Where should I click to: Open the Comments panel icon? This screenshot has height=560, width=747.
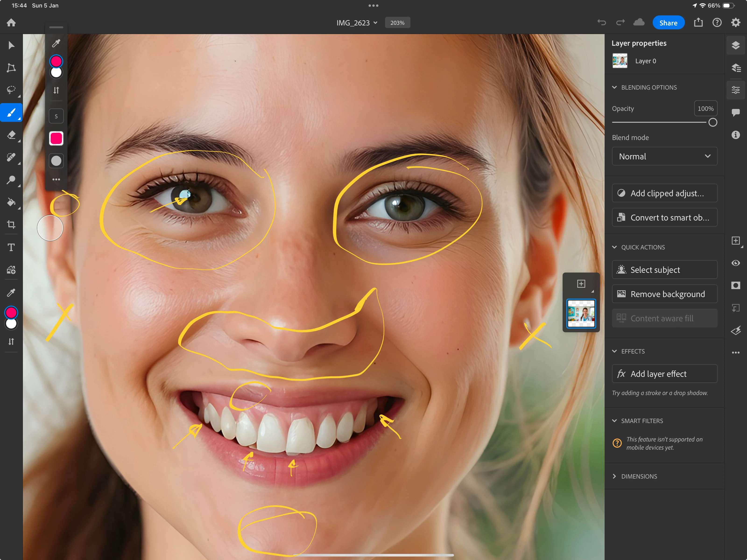pos(736,112)
